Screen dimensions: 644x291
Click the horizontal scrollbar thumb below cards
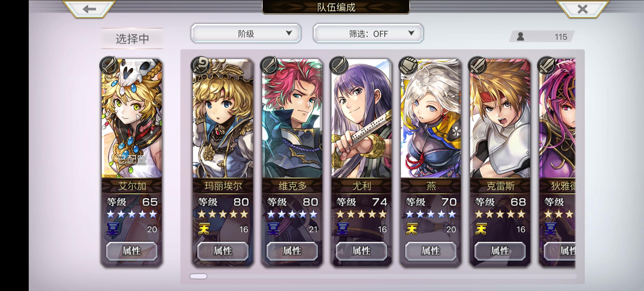pos(199,276)
